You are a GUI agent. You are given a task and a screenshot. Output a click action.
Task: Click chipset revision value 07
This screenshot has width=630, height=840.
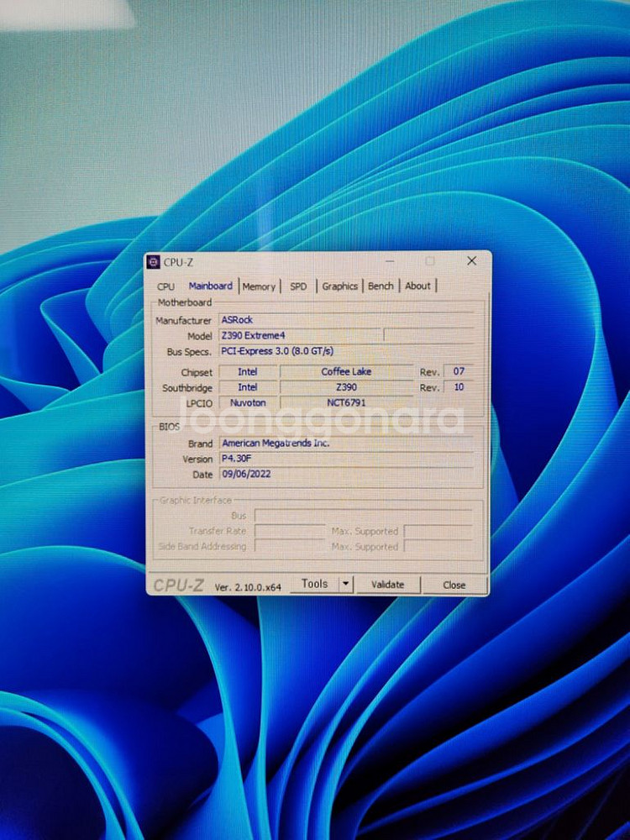point(459,370)
